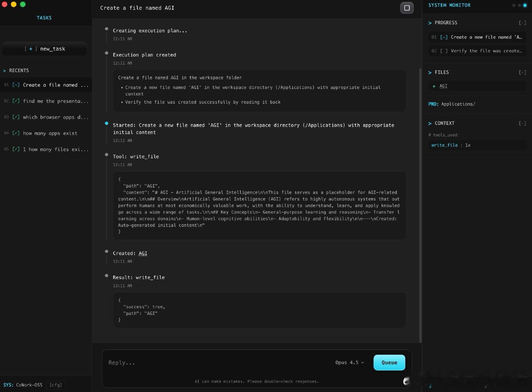
Task: Click the 'Result: write_file' step heading
Action: [x=139, y=277]
